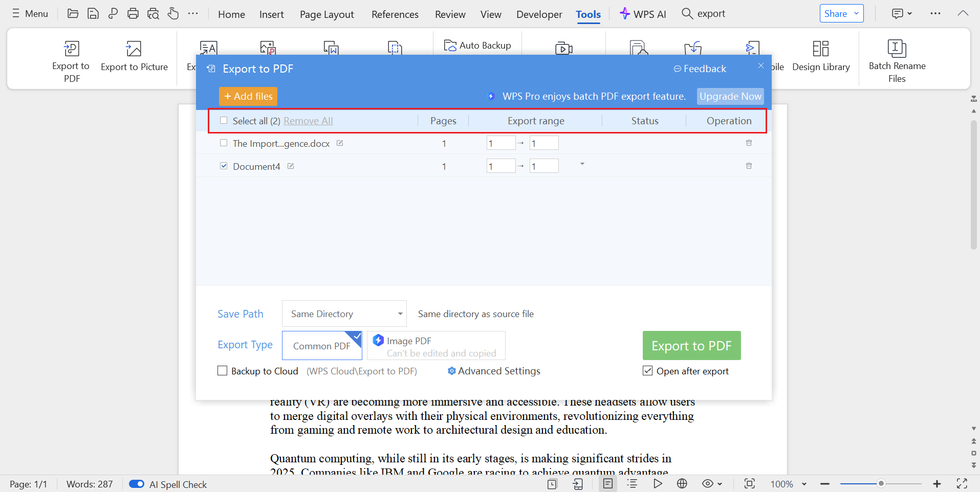Click the touch mode hand icon
This screenshot has height=492, width=980.
(173, 13)
